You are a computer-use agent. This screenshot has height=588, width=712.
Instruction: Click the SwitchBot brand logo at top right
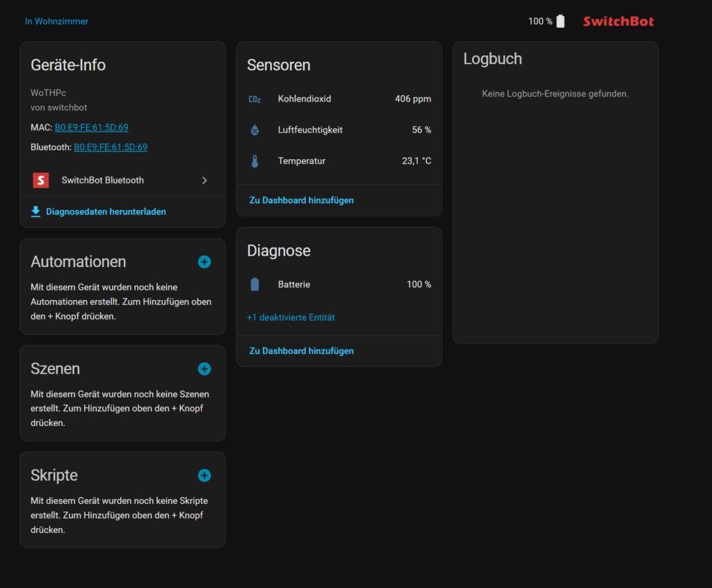(x=618, y=22)
